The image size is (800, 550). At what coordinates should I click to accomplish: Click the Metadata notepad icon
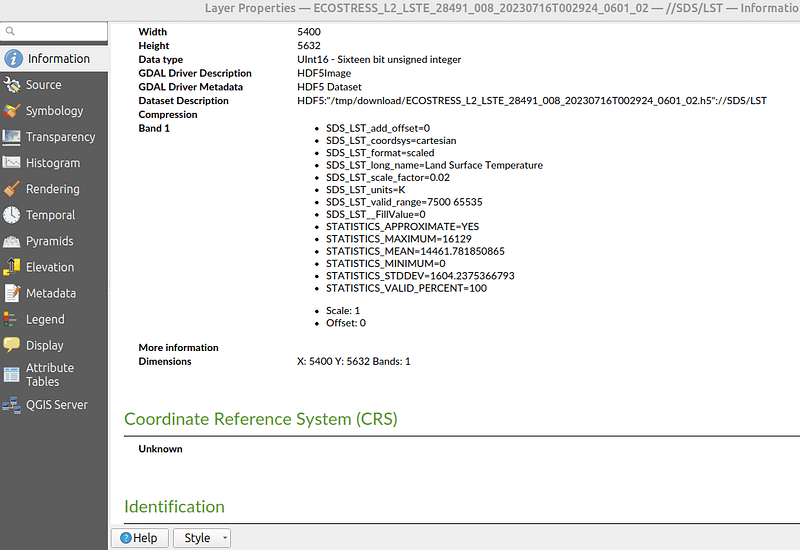pyautogui.click(x=11, y=293)
